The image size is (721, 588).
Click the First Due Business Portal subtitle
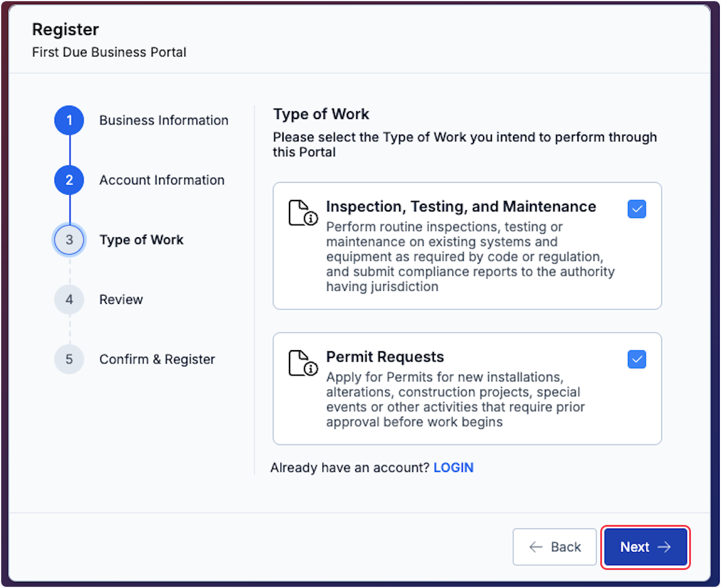(109, 52)
